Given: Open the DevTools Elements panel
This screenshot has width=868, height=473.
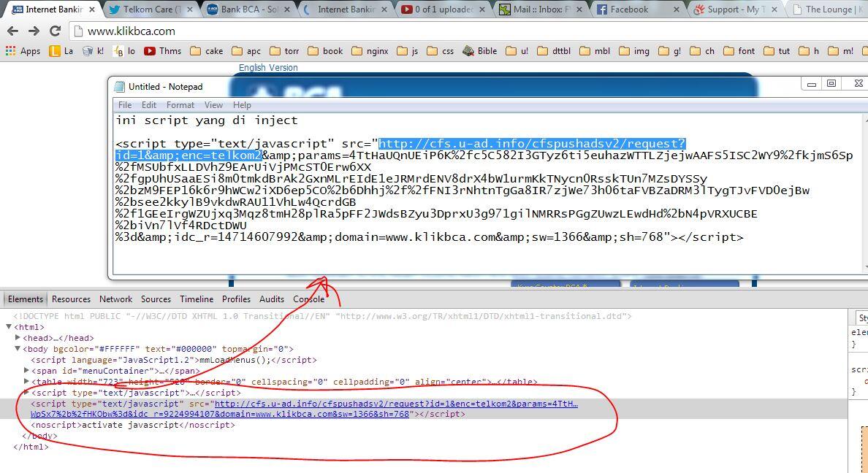Looking at the screenshot, I should (x=26, y=299).
